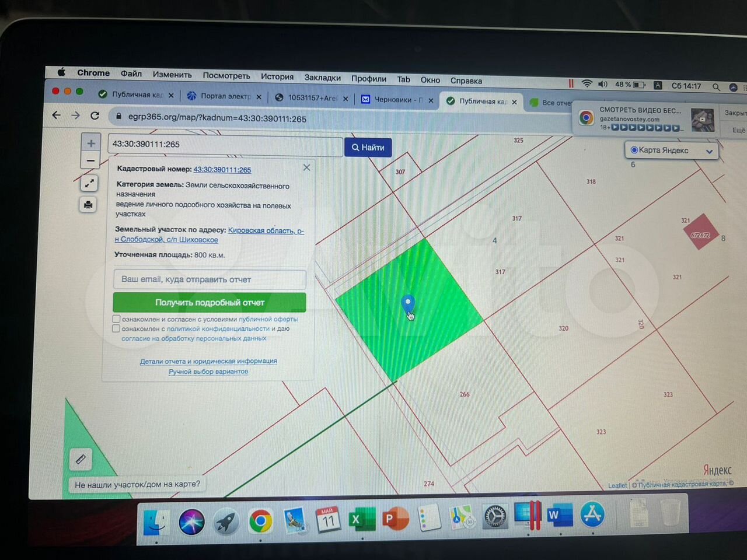Screen dimensions: 747x560
Task: Print the map using printer icon
Action: point(88,205)
